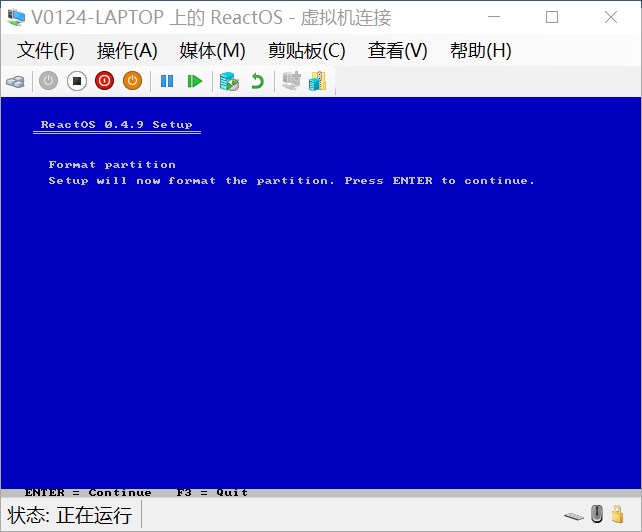This screenshot has height=532, width=642.
Task: Click the Format partition text line
Action: tap(112, 165)
